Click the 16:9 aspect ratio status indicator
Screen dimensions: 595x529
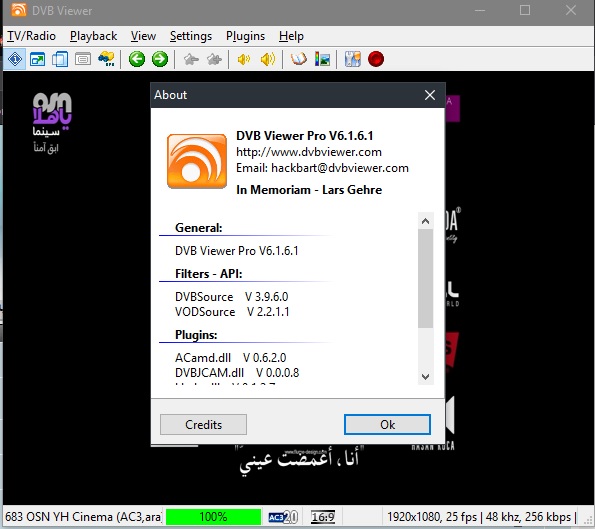pos(323,517)
